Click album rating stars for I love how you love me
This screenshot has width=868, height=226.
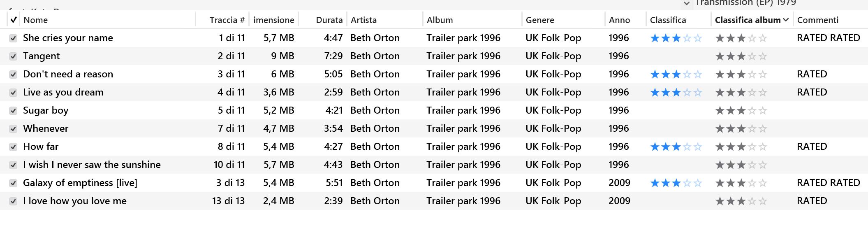(x=741, y=201)
